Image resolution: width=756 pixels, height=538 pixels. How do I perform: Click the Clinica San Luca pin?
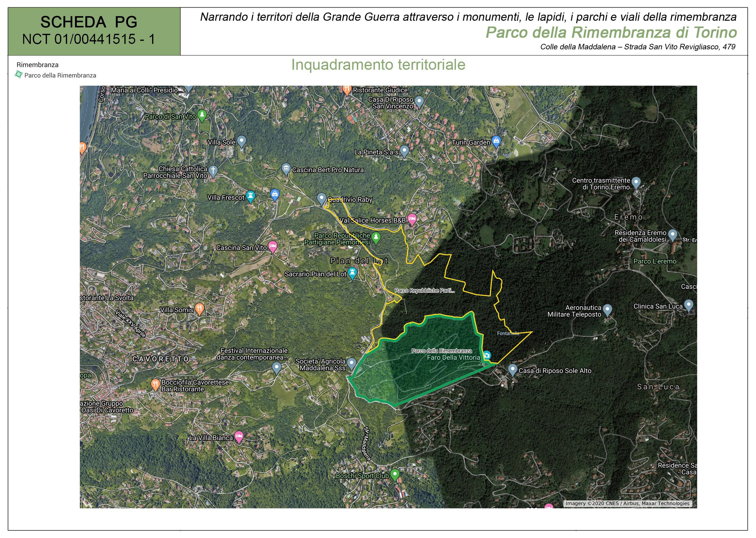click(689, 305)
